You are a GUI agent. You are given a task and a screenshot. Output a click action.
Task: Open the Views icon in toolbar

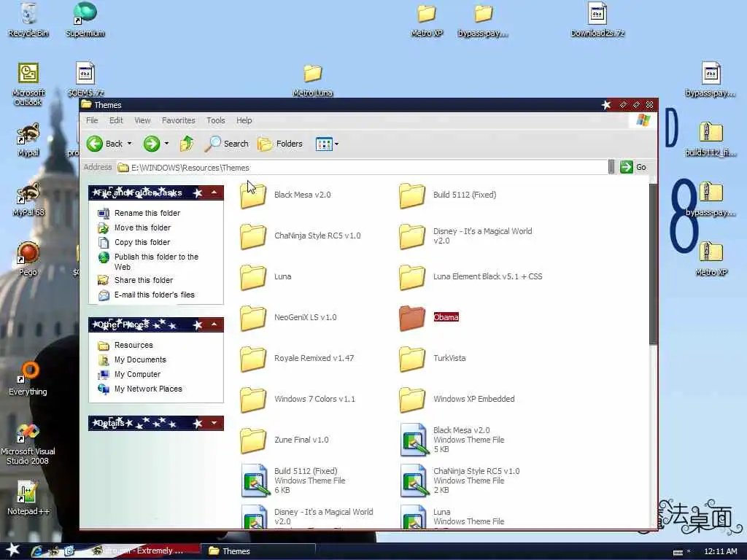(324, 144)
